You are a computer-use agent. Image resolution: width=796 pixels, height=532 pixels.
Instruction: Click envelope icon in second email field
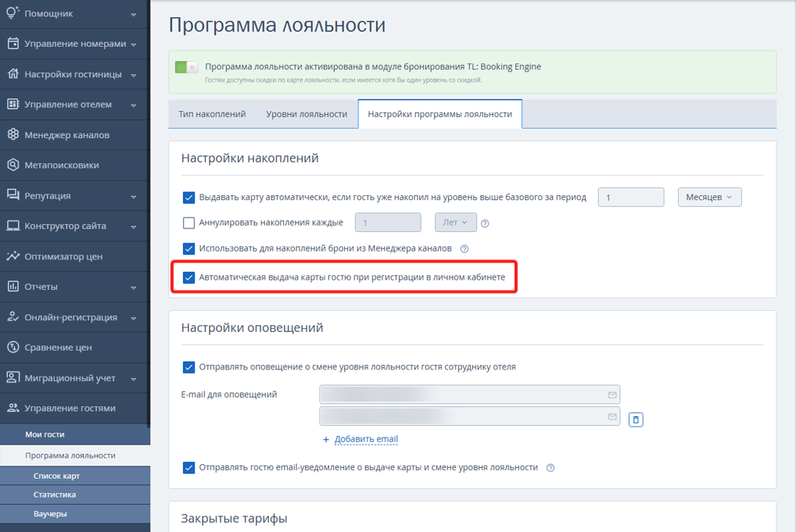coord(612,416)
